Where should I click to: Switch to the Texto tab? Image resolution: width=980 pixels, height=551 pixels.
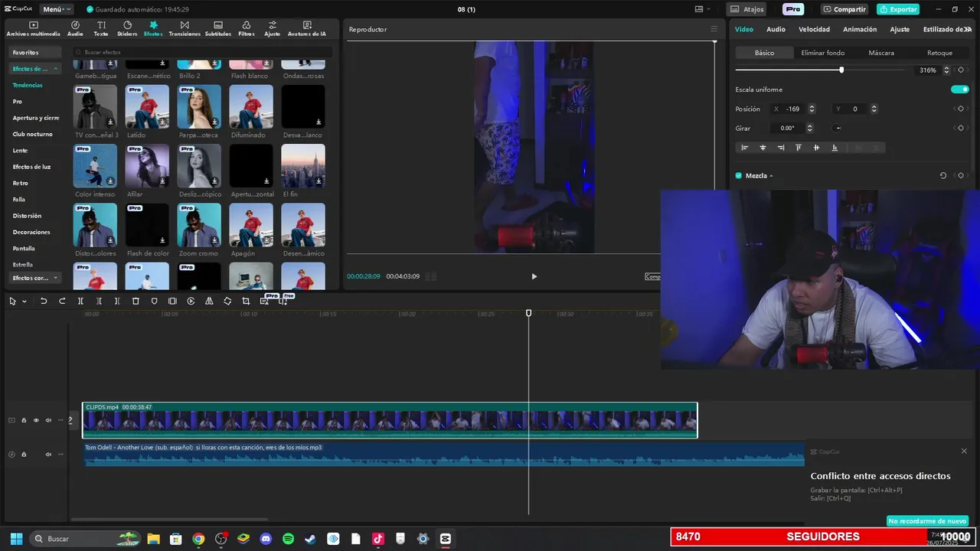pyautogui.click(x=101, y=29)
